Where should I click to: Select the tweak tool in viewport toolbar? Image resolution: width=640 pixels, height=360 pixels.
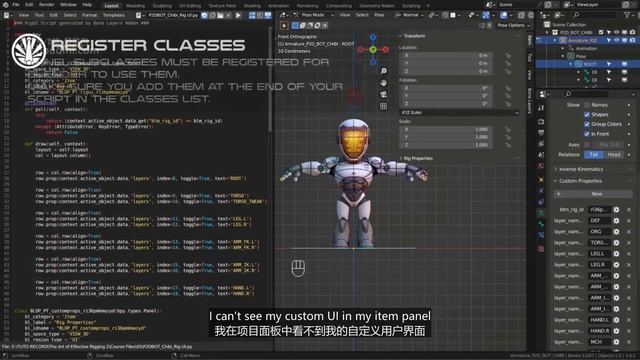click(x=284, y=25)
